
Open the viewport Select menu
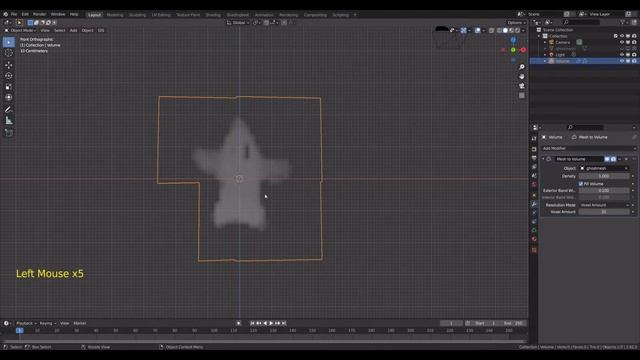tap(60, 30)
